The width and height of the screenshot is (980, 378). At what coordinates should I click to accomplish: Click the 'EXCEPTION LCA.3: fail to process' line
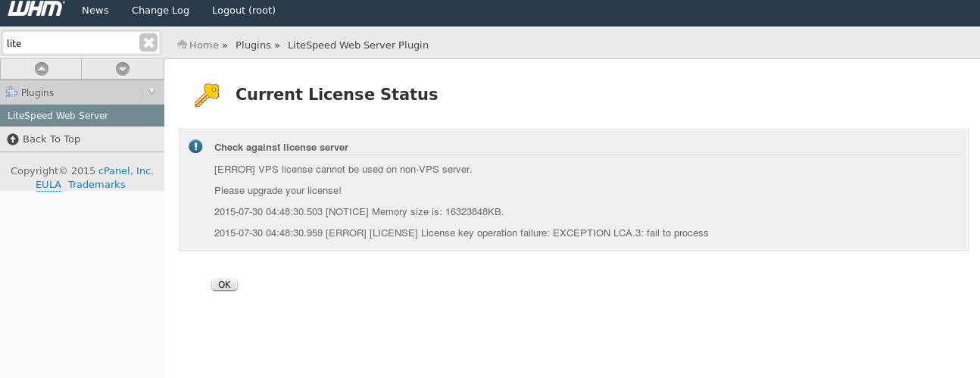click(461, 233)
